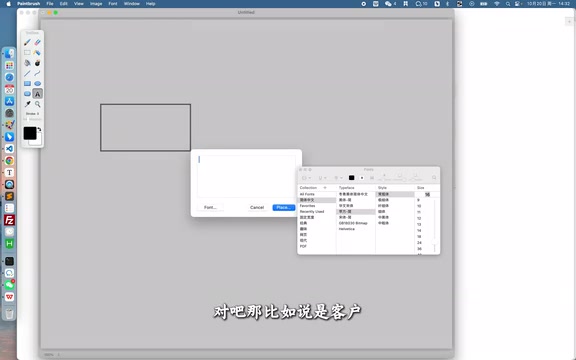Open the Fonts panel action dropdown
The width and height of the screenshot is (576, 360).
pyautogui.click(x=306, y=178)
